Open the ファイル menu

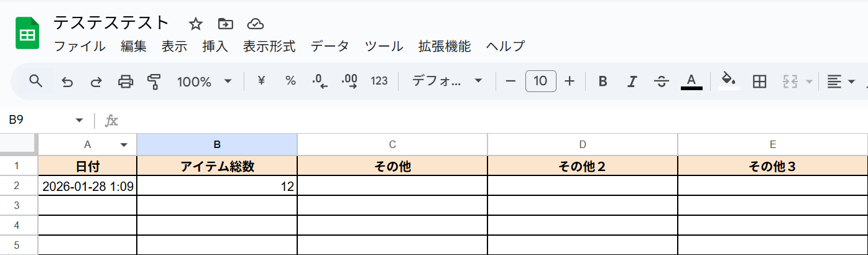80,46
